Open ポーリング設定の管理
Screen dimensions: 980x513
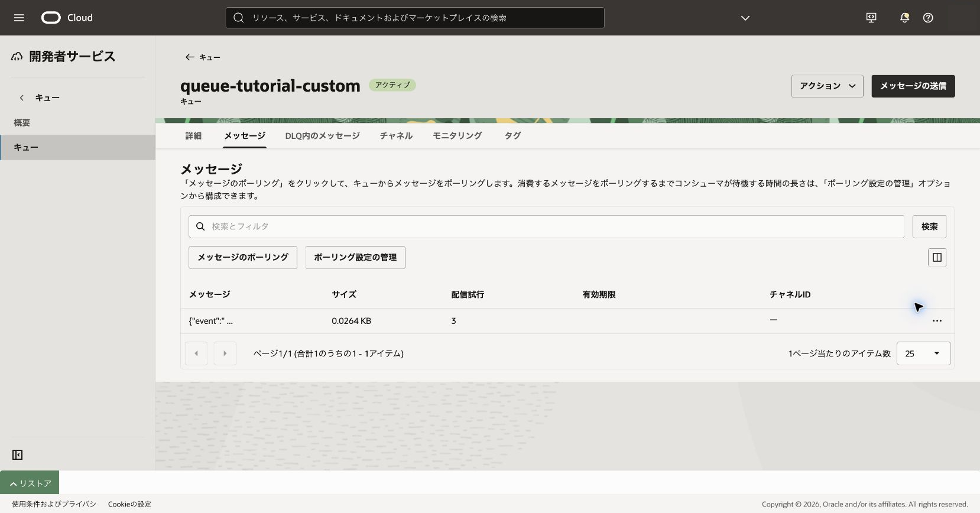[x=355, y=257]
